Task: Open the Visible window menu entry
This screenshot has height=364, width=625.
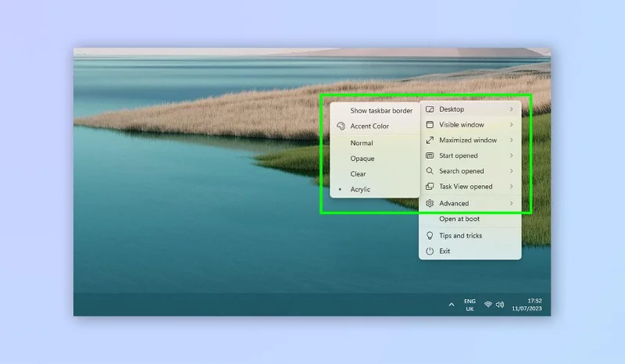Action: pyautogui.click(x=470, y=125)
